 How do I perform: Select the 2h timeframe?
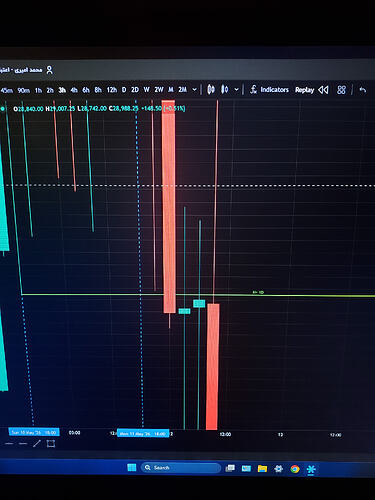(50, 90)
